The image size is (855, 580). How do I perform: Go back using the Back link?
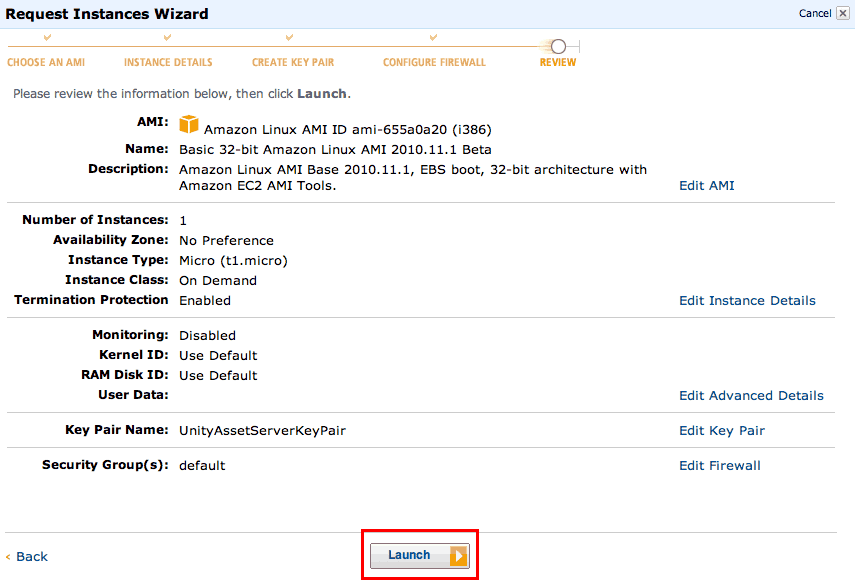[x=31, y=557]
